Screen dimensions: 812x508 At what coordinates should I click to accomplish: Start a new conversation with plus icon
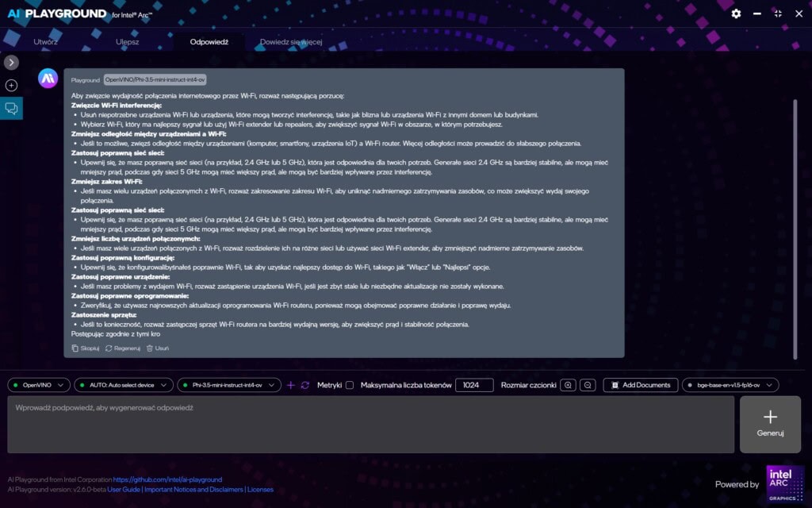pos(11,85)
